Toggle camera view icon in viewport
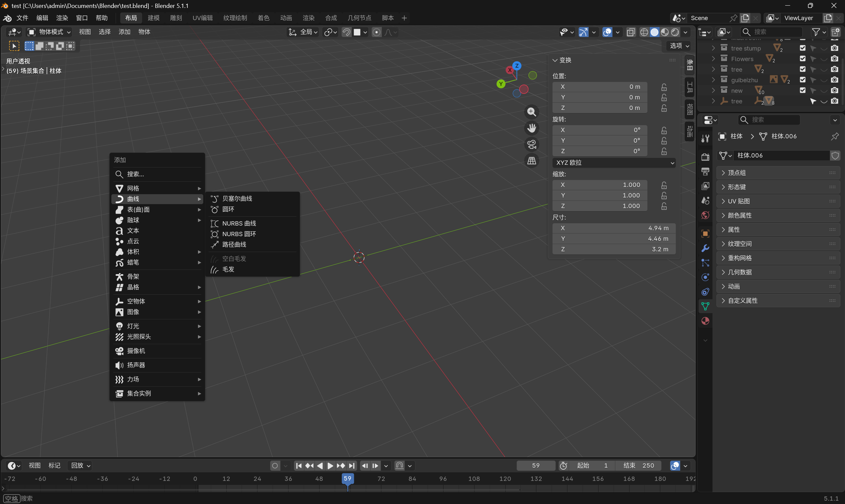 (x=531, y=144)
